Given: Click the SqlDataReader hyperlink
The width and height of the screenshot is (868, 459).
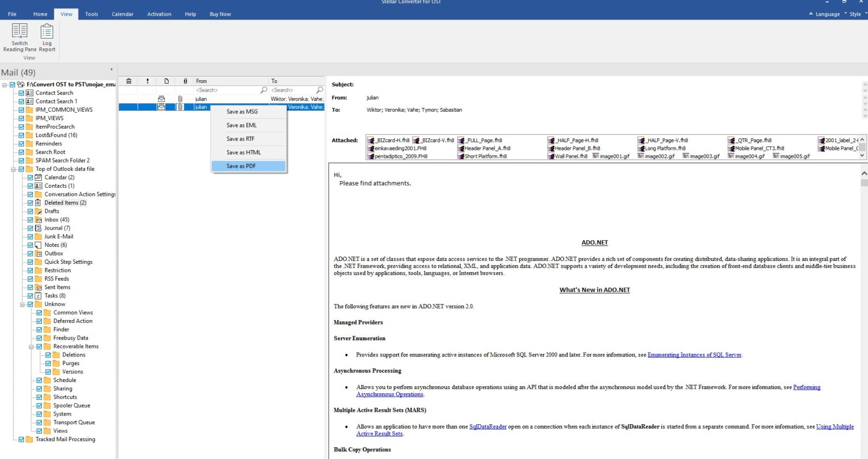Looking at the screenshot, I should [x=487, y=426].
